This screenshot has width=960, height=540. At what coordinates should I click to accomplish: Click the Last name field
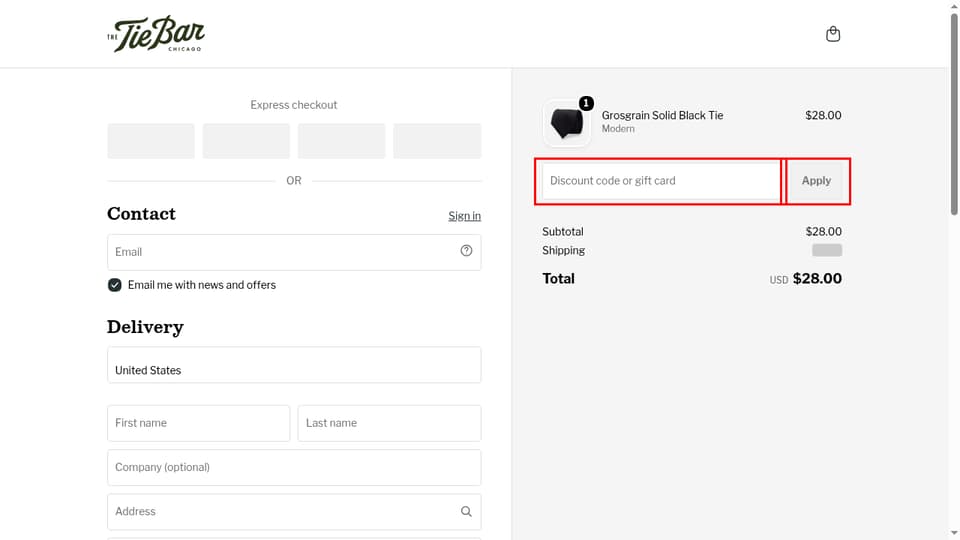[x=389, y=423]
